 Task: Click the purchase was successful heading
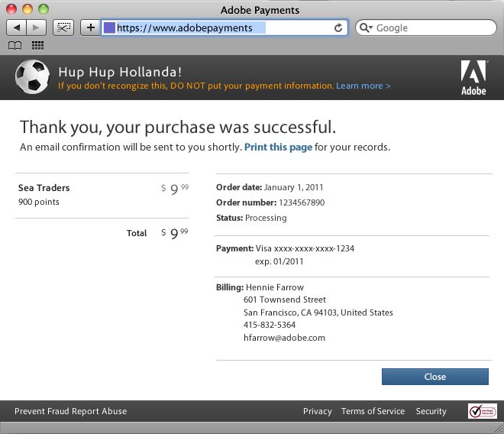coord(178,127)
